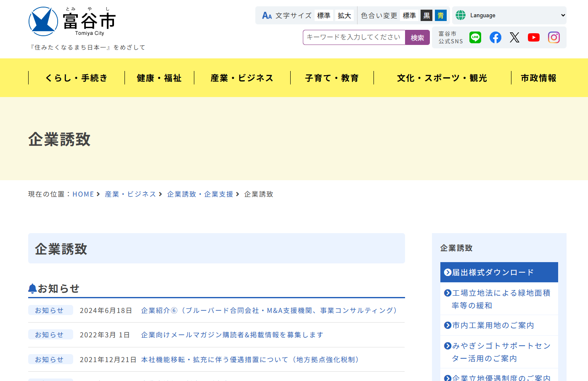The image size is (588, 381).
Task: Click the Aa text size icon
Action: point(267,16)
